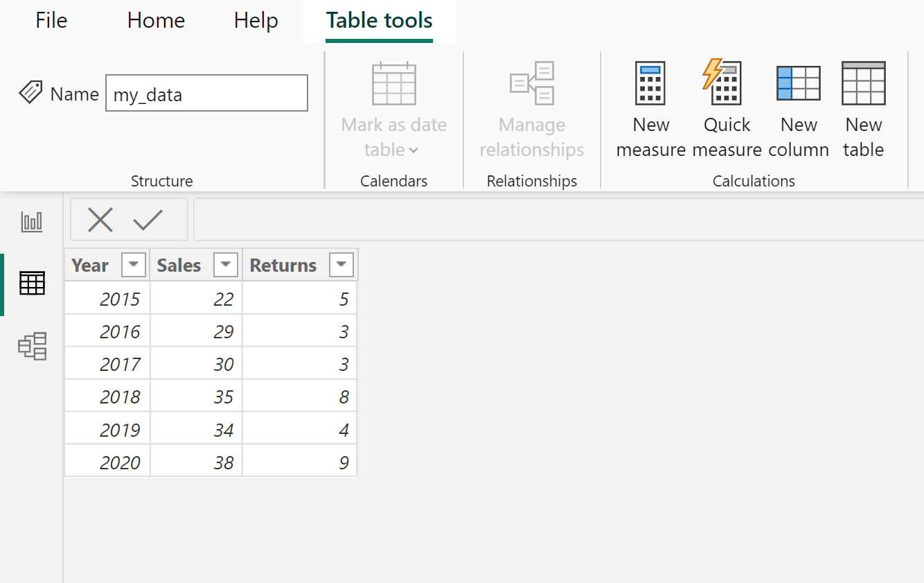Click the Manage relationships icon
This screenshot has height=583, width=924.
531,83
